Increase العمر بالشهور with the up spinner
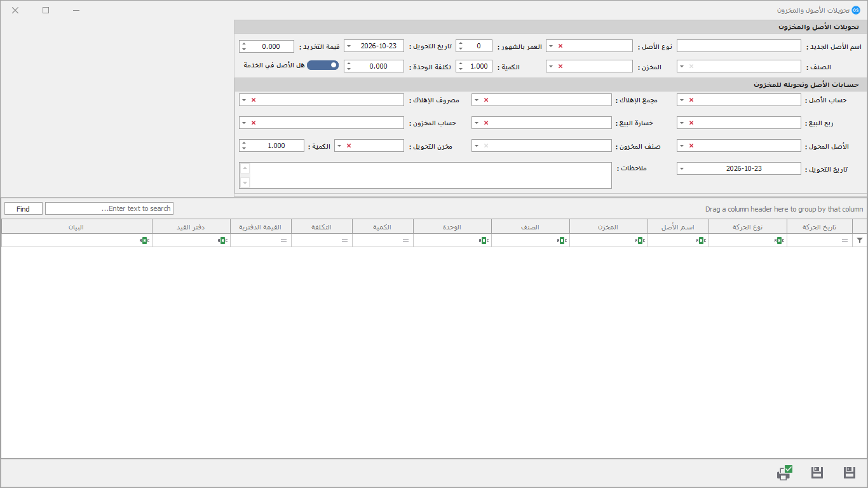Screen dimensions: 868x488 coord(461,44)
